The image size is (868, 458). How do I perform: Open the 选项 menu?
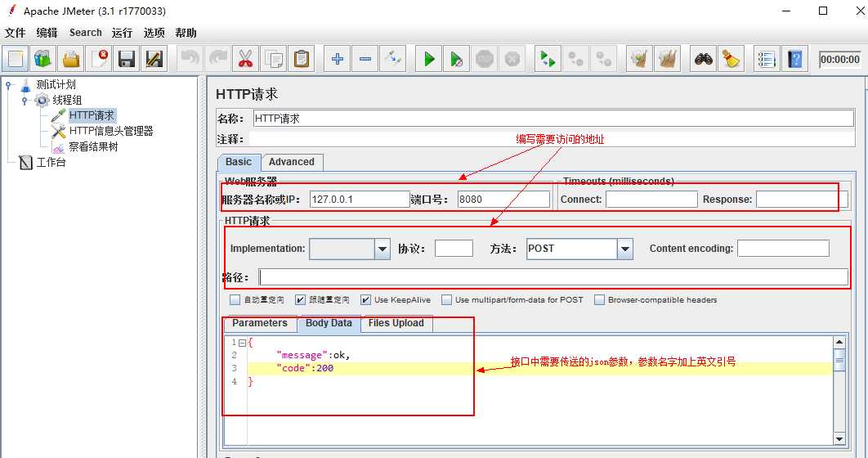tap(154, 33)
